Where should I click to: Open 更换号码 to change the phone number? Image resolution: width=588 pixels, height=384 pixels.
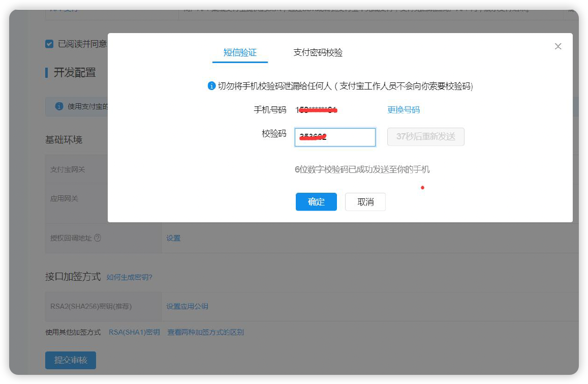pyautogui.click(x=403, y=110)
